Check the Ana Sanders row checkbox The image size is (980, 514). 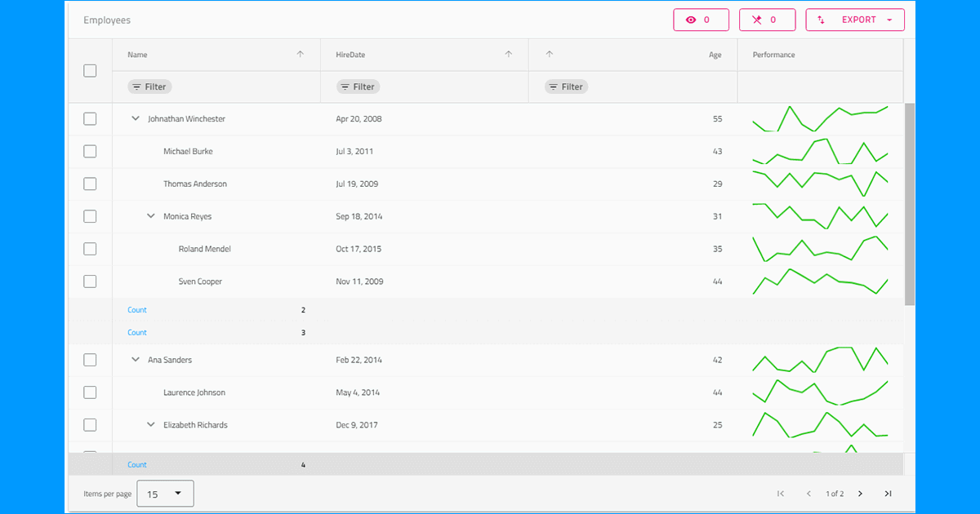tap(90, 360)
